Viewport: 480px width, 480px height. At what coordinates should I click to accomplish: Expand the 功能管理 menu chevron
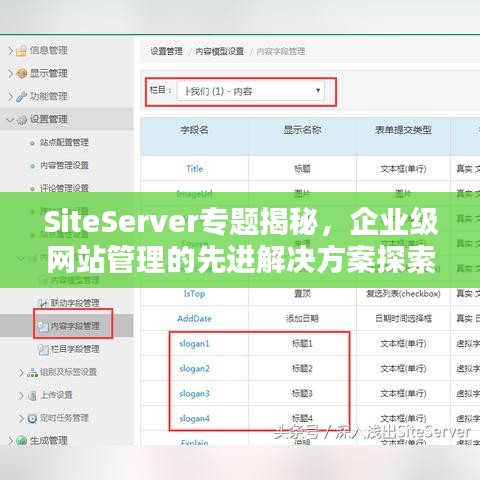click(x=10, y=97)
